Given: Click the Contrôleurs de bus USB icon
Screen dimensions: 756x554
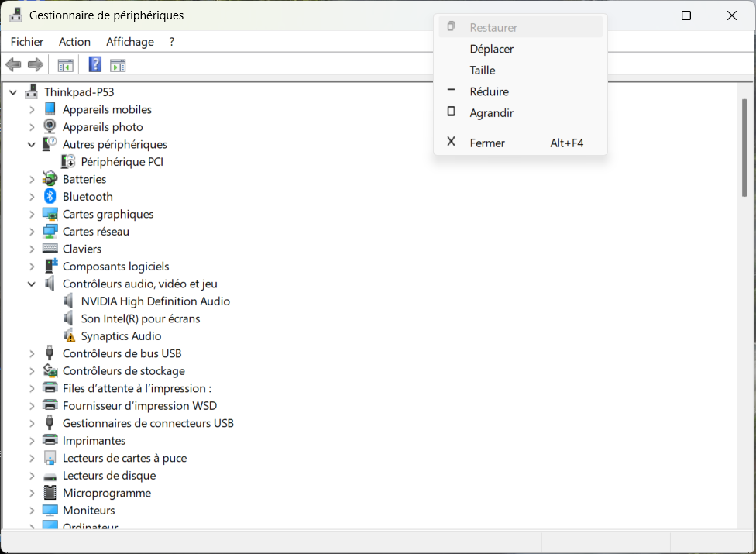Looking at the screenshot, I should click(x=50, y=353).
